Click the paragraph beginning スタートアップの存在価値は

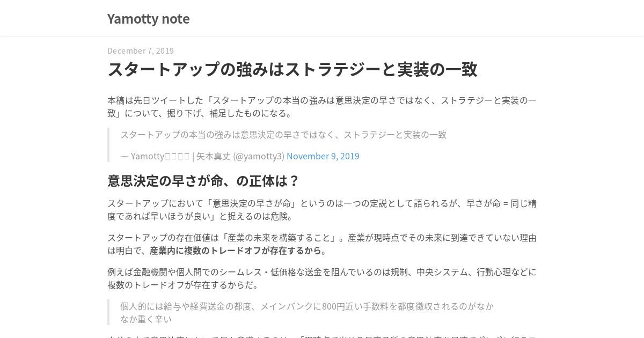coord(322,244)
